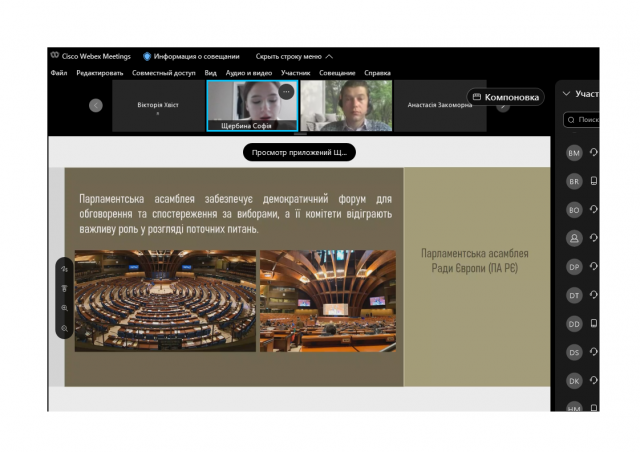Click the headset audio icon beside DP

pos(594,266)
